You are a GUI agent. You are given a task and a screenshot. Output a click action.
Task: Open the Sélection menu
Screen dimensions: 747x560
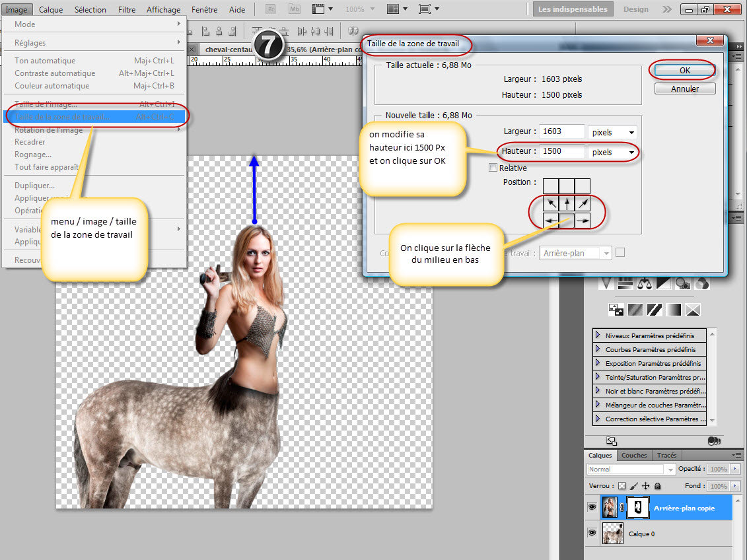[90, 9]
